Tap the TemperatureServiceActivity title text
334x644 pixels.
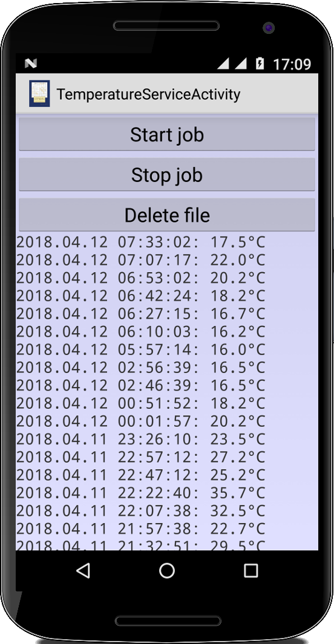tap(148, 94)
